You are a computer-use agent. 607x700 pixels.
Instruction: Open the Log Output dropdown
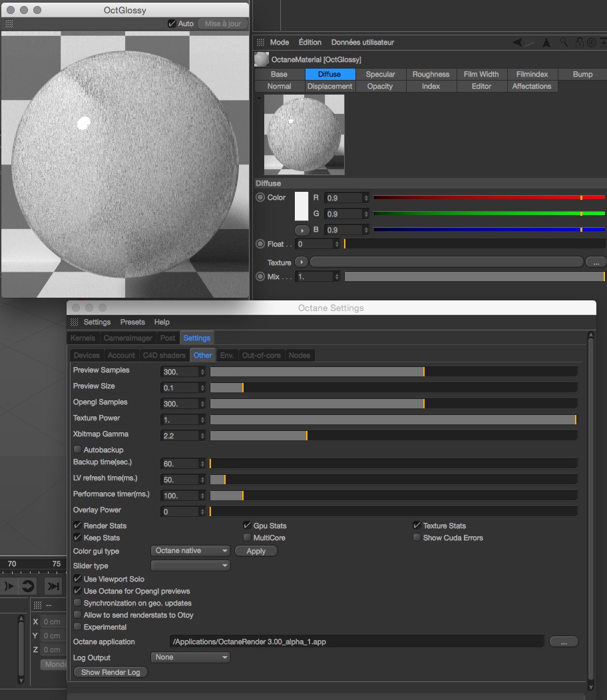(x=190, y=657)
